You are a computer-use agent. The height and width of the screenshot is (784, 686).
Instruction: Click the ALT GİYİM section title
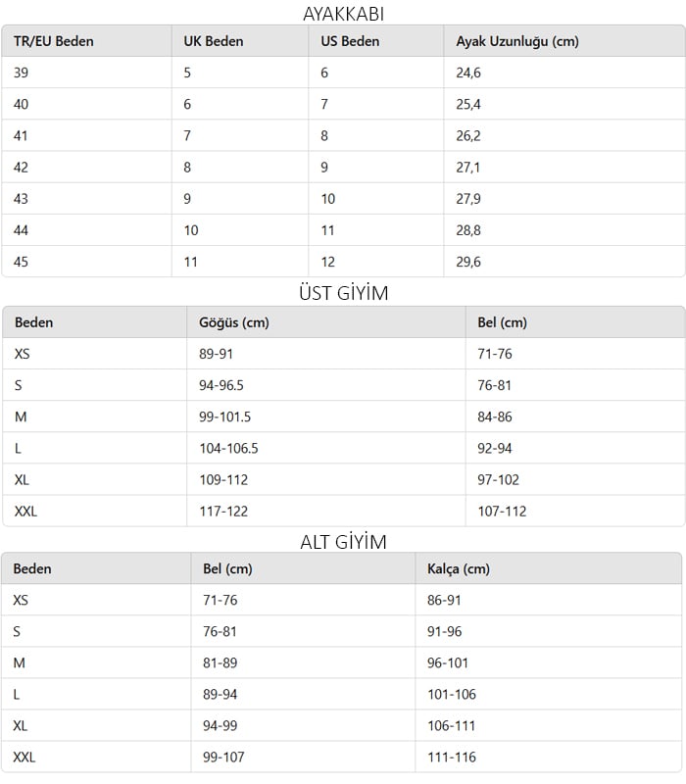point(344,542)
